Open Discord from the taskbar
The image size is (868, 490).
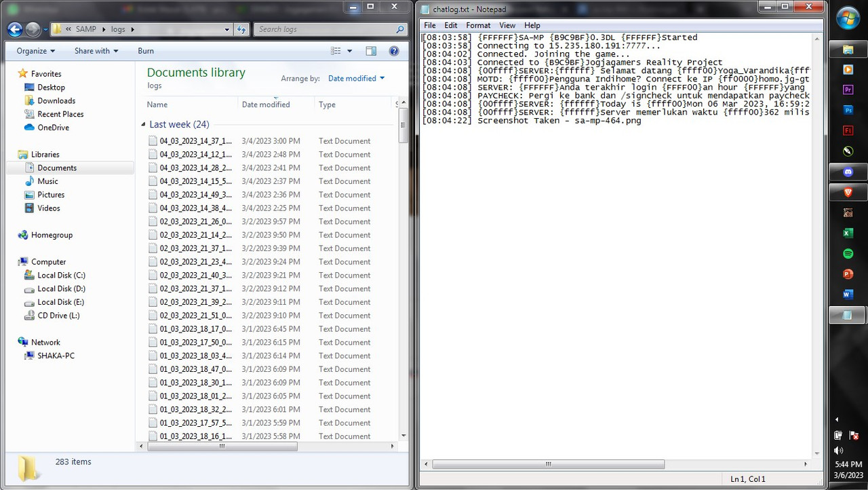[x=848, y=172]
